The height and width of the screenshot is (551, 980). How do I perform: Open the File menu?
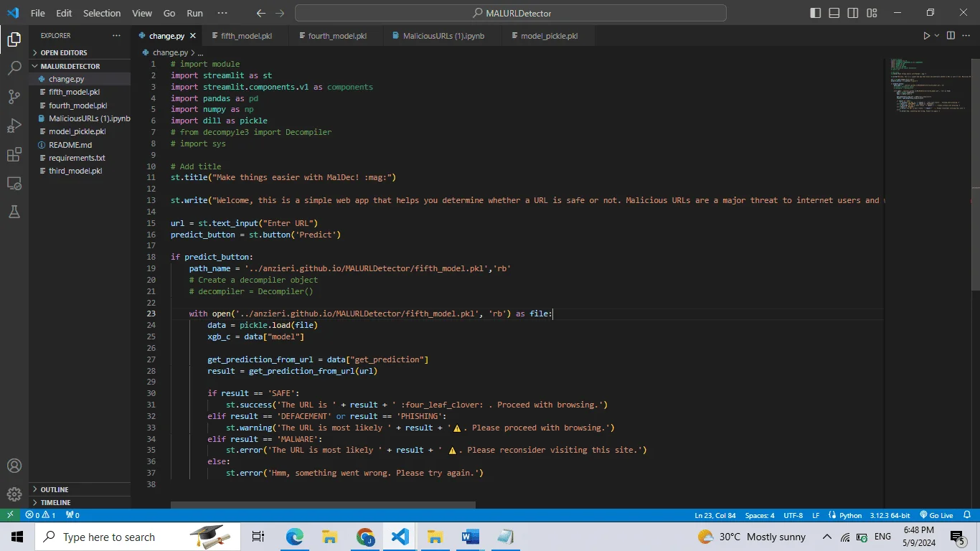click(38, 13)
